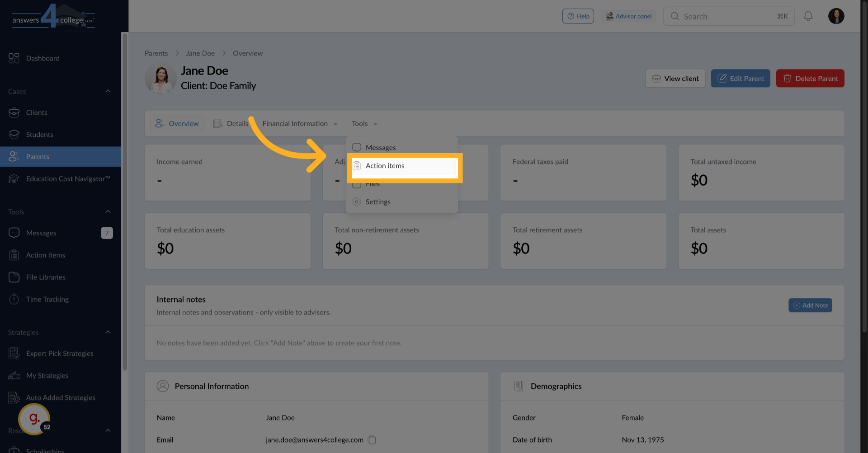Click the Add Note button
The width and height of the screenshot is (868, 453).
click(x=810, y=305)
